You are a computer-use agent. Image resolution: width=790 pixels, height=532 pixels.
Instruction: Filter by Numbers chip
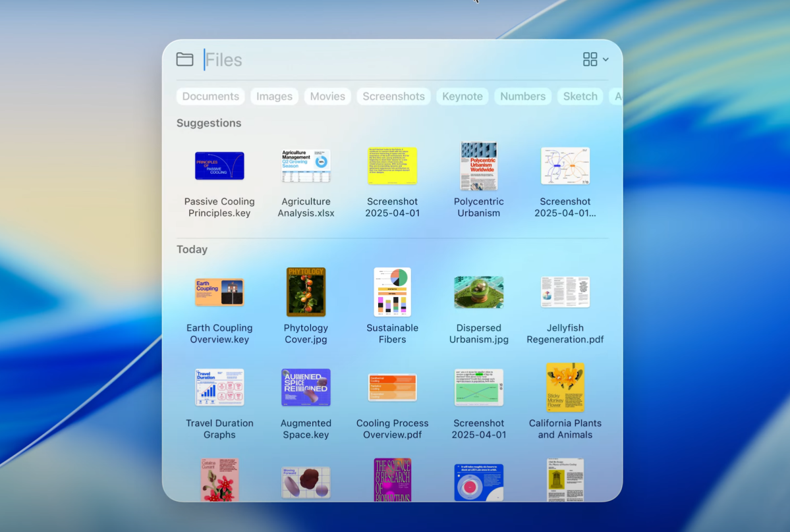pyautogui.click(x=522, y=96)
